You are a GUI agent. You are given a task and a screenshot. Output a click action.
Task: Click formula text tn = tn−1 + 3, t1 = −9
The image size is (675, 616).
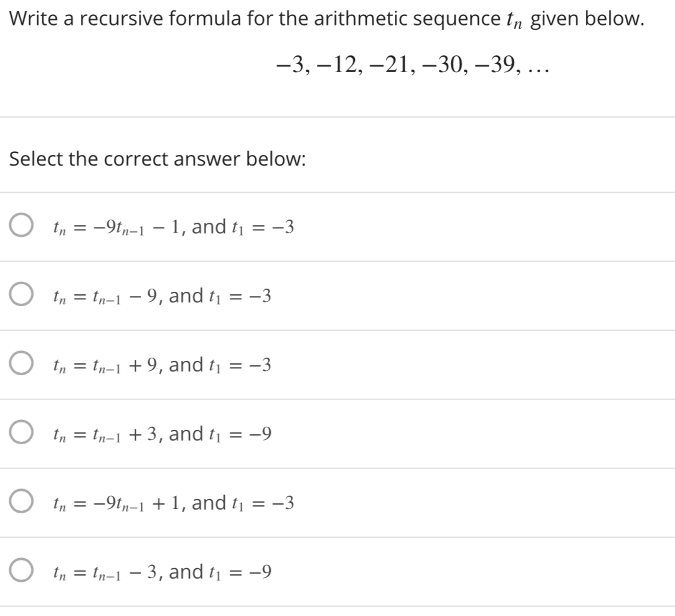(162, 434)
